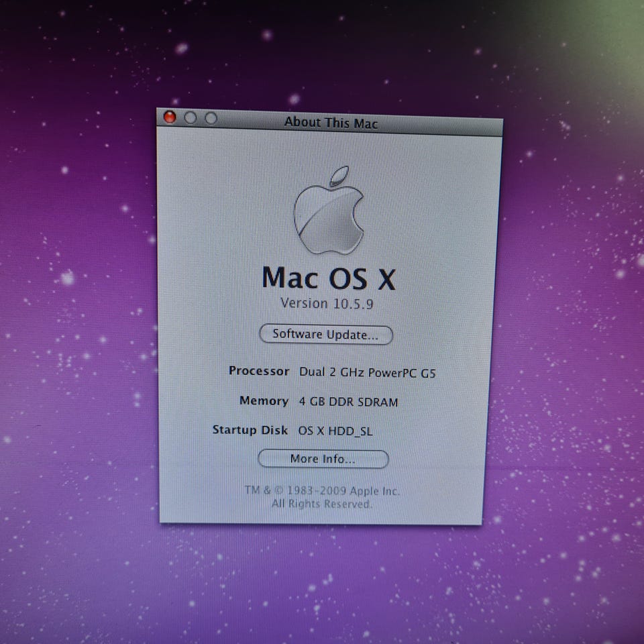Click the 4 GB DDR SDRAM value
The height and width of the screenshot is (644, 644).
[348, 402]
